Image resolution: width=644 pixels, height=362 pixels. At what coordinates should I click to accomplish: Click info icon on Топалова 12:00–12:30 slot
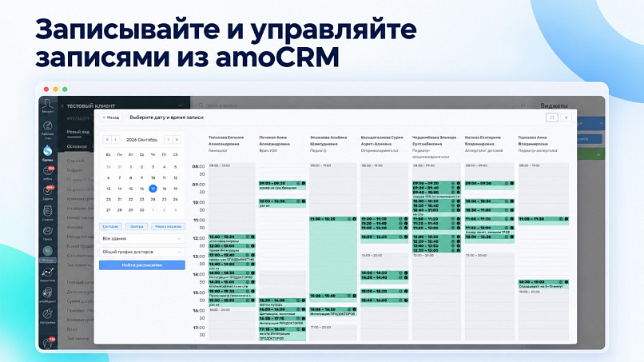(252, 237)
